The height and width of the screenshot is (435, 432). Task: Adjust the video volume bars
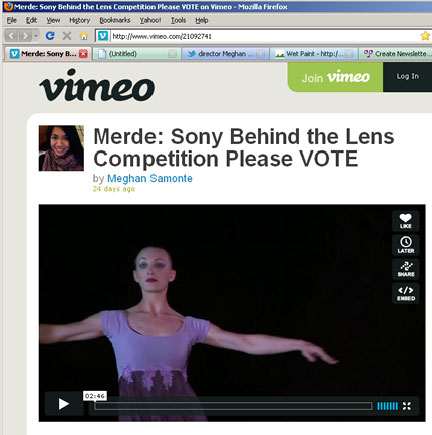click(x=387, y=406)
